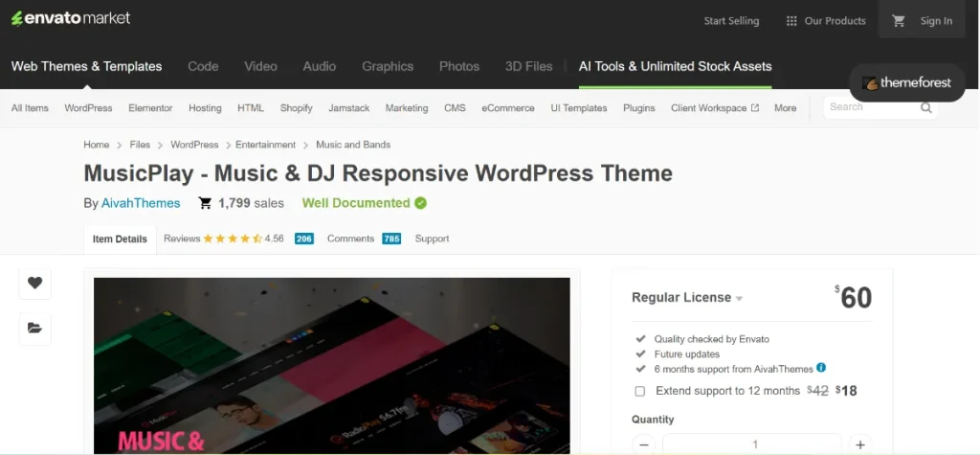Select the Shopify category
Image resolution: width=980 pixels, height=455 pixels.
click(x=297, y=107)
